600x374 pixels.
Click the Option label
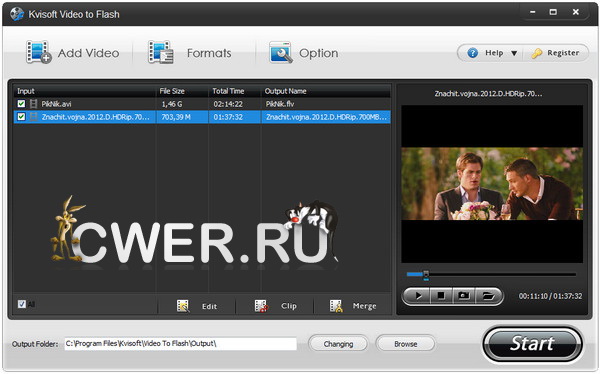pyautogui.click(x=318, y=53)
